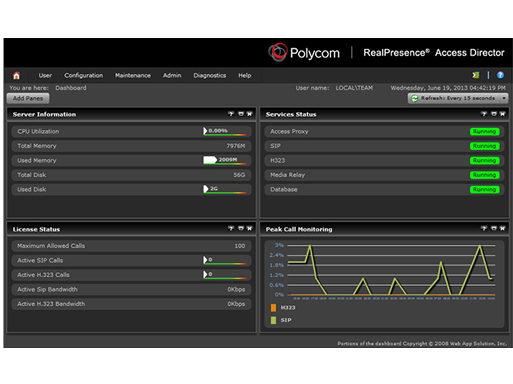Click the date and time text
The width and height of the screenshot is (513, 384).
pyautogui.click(x=448, y=88)
